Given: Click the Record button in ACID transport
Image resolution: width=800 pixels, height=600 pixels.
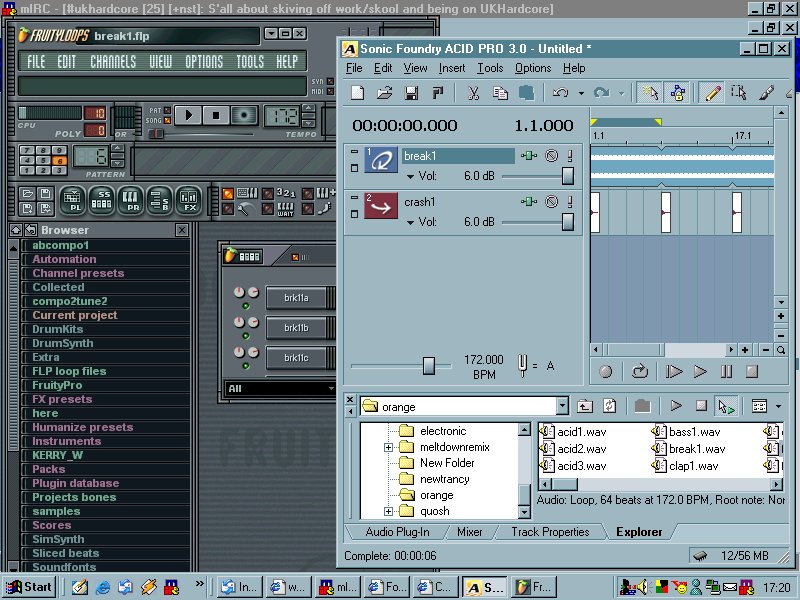Looking at the screenshot, I should click(x=605, y=371).
